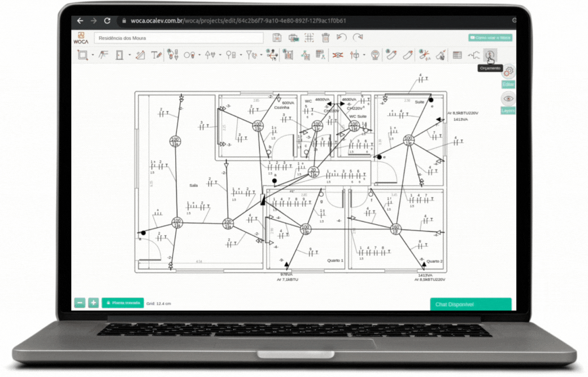Expand the lamp and lighting dropdown arrow
Viewport: 588px width, 377px height.
coord(199,55)
